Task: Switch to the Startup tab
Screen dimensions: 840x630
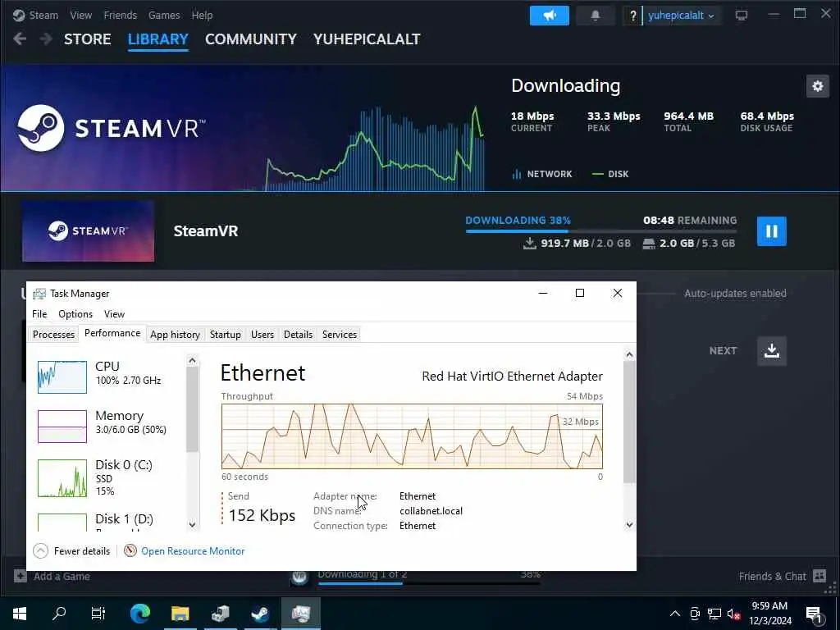Action: (225, 335)
